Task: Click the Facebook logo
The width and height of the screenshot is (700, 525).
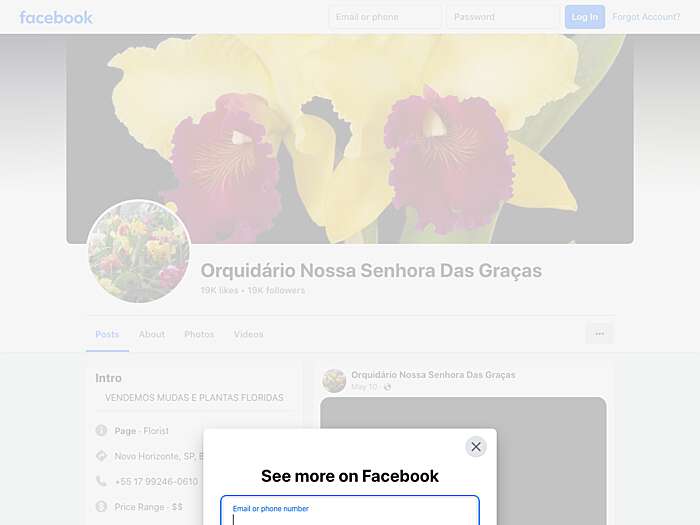Action: pos(56,17)
